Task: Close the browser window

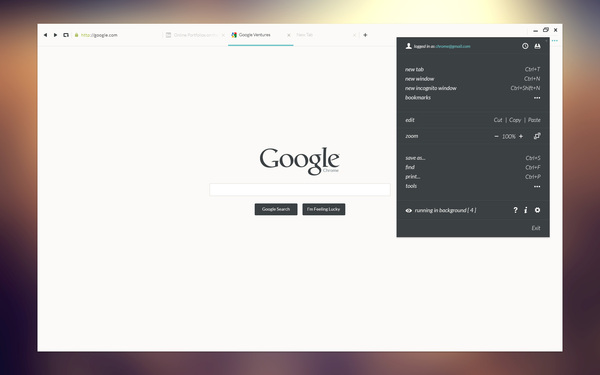Action: (x=556, y=30)
